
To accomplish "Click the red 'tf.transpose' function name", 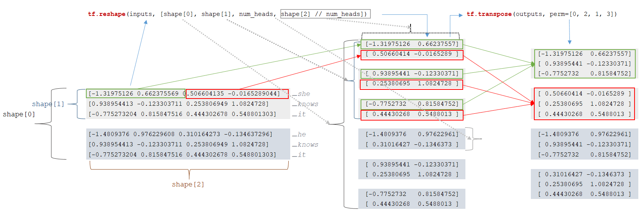I will click(489, 14).
